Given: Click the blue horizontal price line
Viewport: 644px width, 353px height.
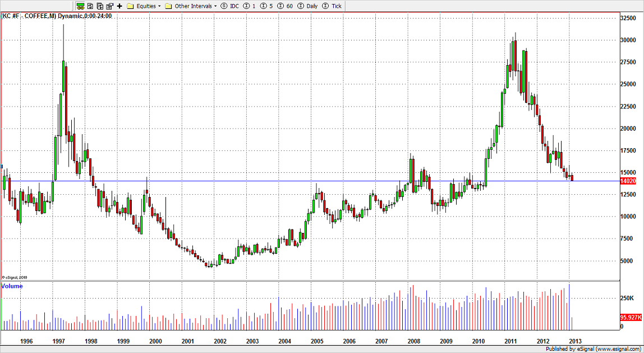Looking at the screenshot, I should click(337, 181).
